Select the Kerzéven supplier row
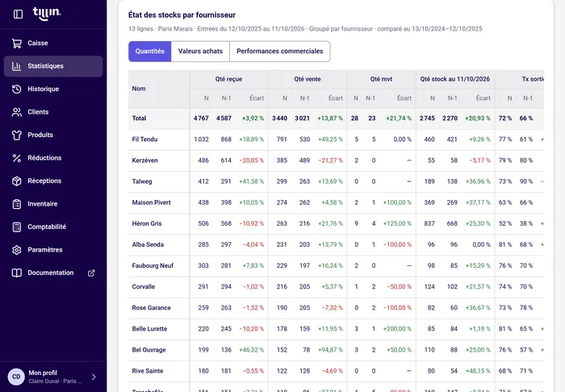 (336, 161)
